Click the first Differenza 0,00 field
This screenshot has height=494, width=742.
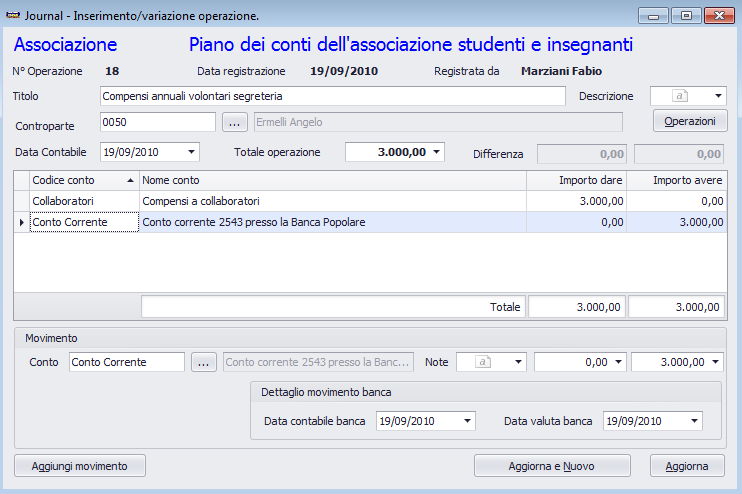(x=582, y=154)
